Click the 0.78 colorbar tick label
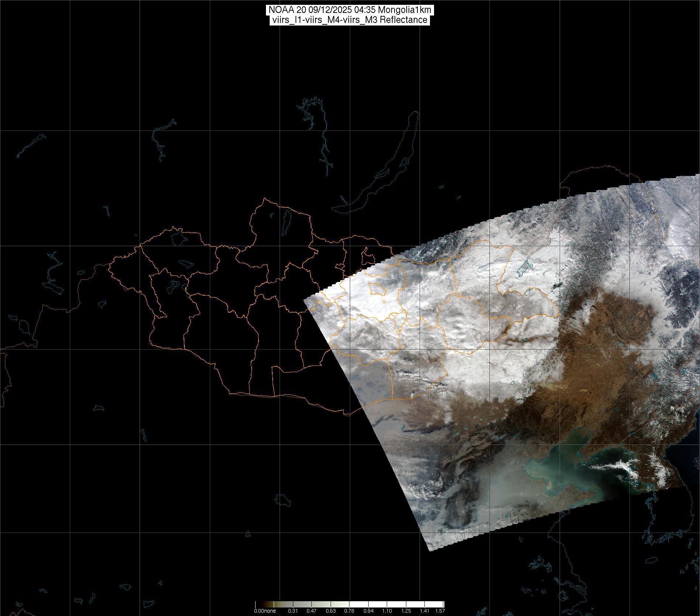700x616 pixels. click(349, 611)
